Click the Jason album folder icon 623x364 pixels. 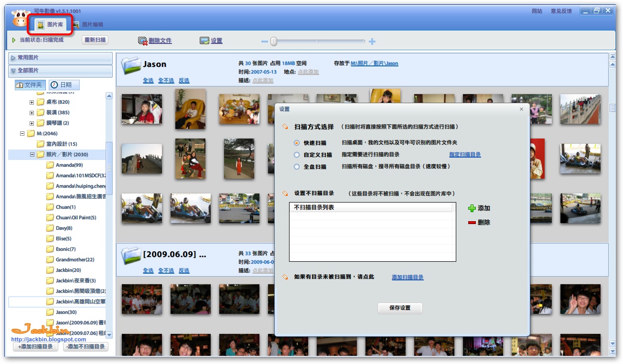(131, 66)
